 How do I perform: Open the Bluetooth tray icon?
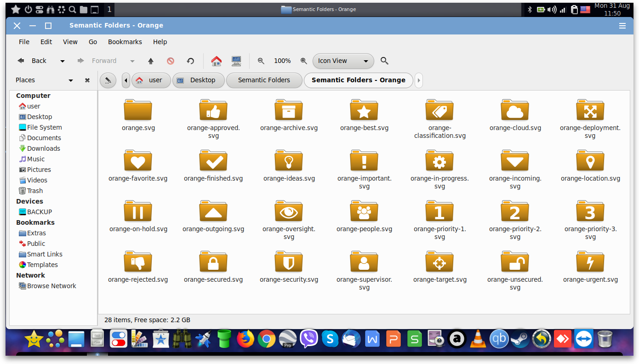pyautogui.click(x=530, y=9)
